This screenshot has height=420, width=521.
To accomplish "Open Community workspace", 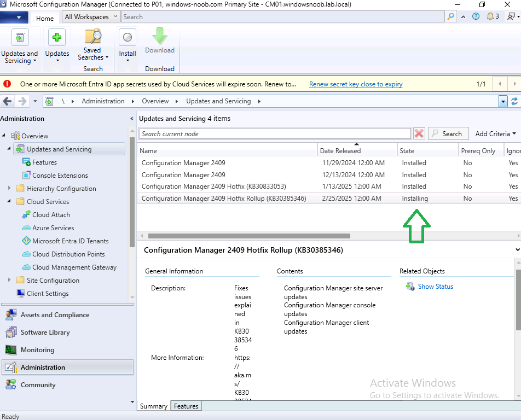I will click(x=67, y=385).
